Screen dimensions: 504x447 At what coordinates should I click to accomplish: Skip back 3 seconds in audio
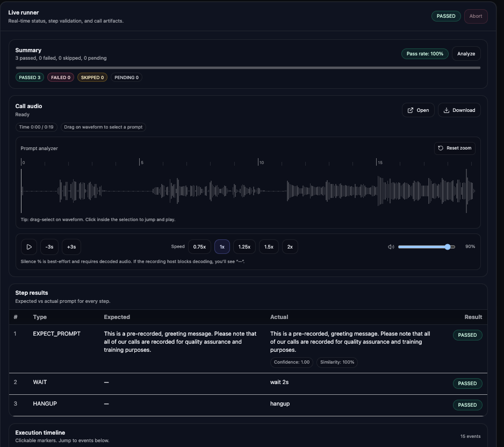[x=49, y=247]
